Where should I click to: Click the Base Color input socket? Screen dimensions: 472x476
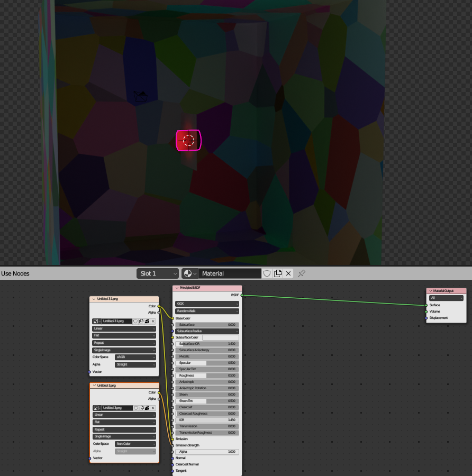click(173, 318)
